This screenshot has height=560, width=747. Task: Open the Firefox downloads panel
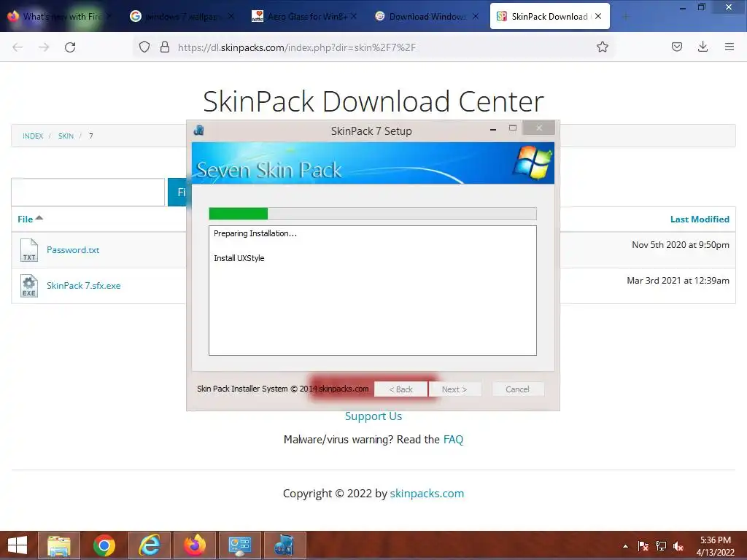click(x=703, y=47)
